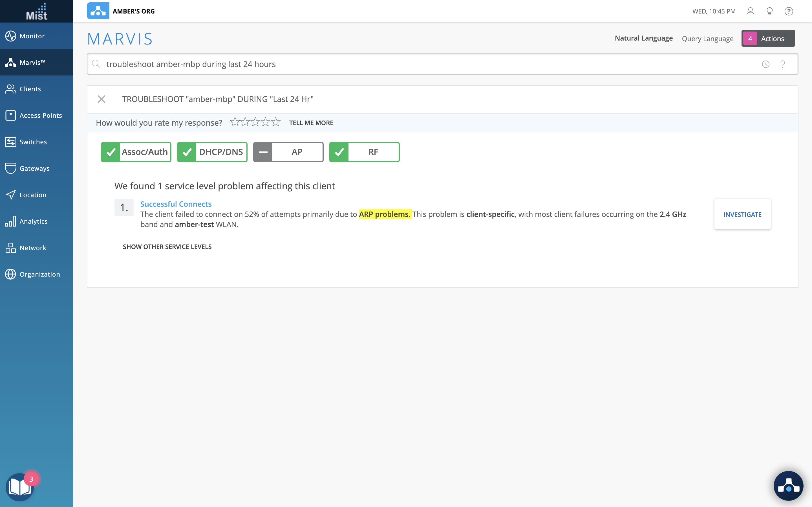Image resolution: width=812 pixels, height=507 pixels.
Task: Toggle the Assoc/Auth status filter
Action: [136, 152]
